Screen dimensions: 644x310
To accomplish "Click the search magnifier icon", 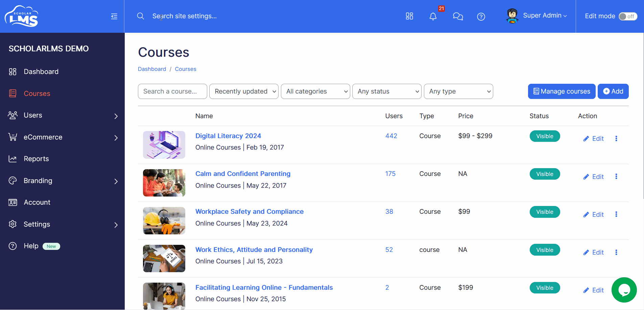I will 141,16.
